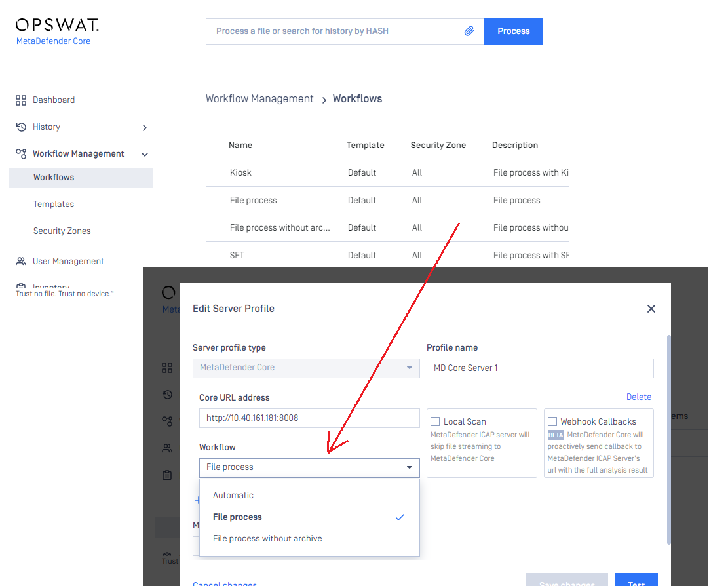
Task: Open User Management in the sidebar
Action: coord(68,262)
